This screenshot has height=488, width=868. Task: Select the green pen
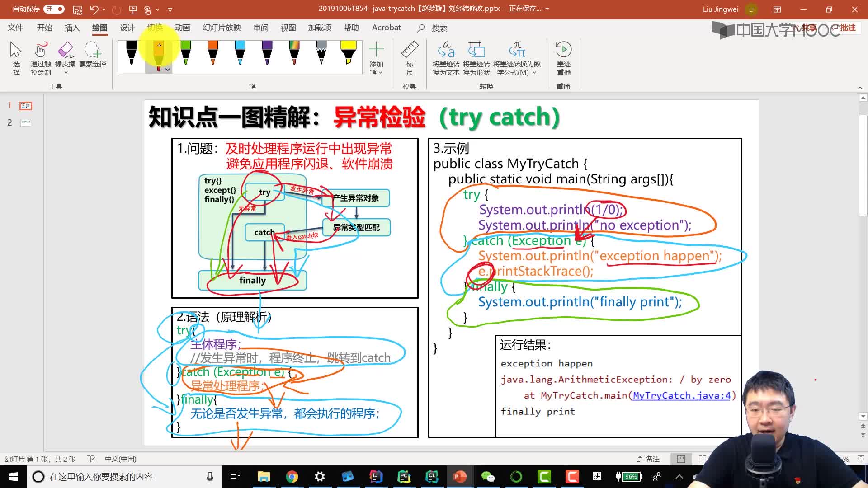(x=186, y=53)
